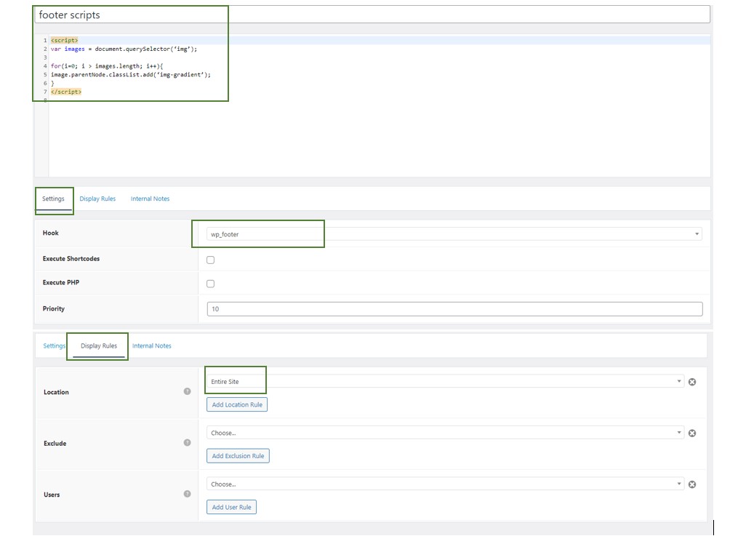Remove the Exclude rule row

(x=692, y=433)
